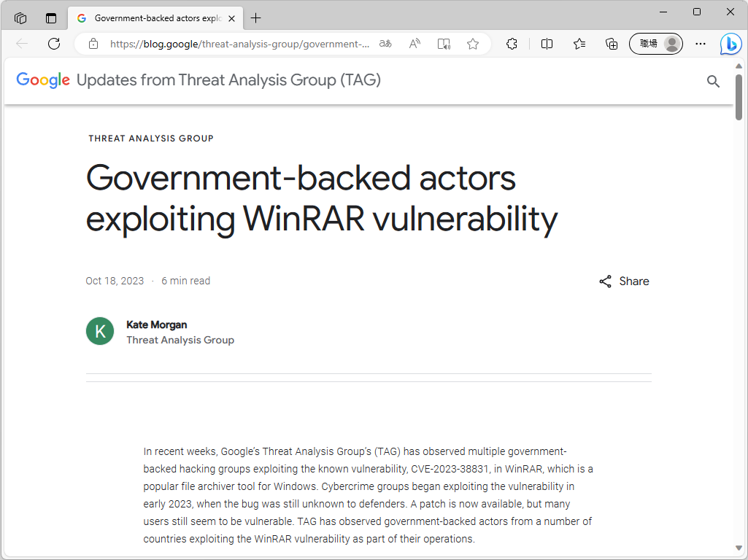The width and height of the screenshot is (748, 560).
Task: View site information via the lock icon
Action: [x=93, y=44]
